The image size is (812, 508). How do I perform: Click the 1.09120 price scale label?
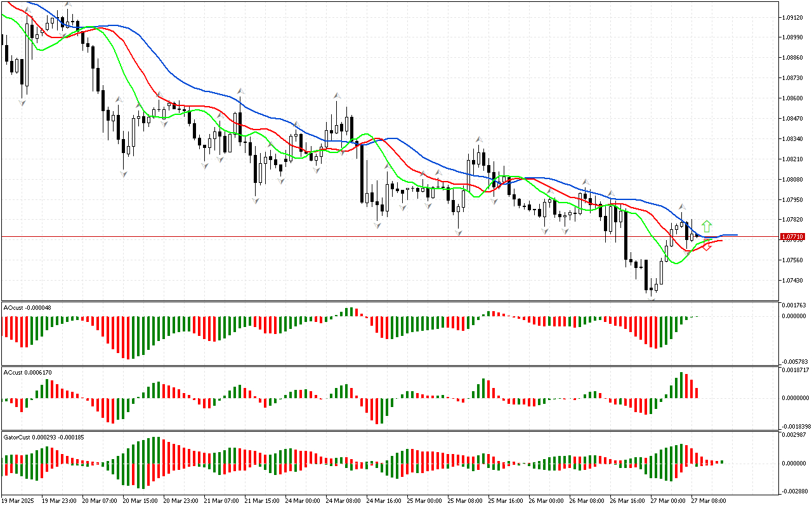(794, 17)
